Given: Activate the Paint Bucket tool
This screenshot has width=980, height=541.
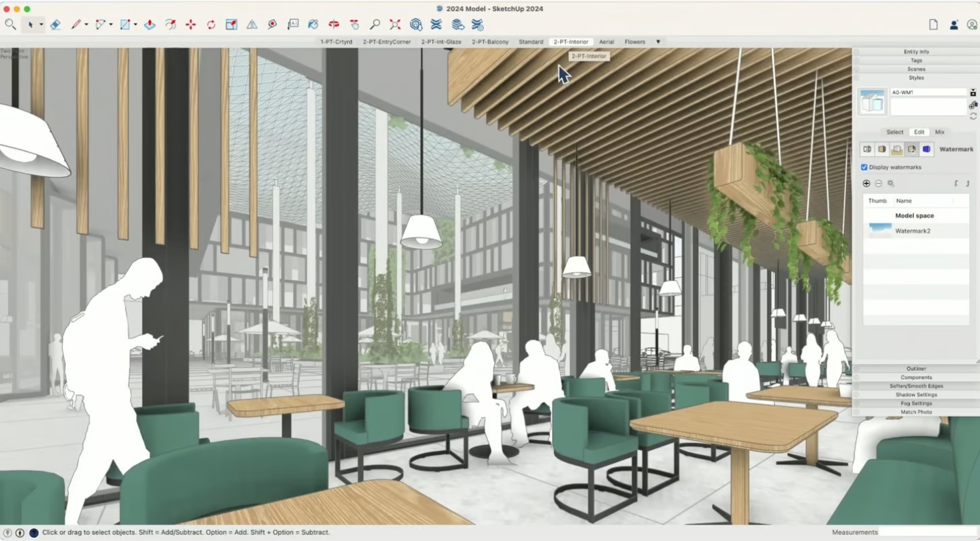Looking at the screenshot, I should pos(314,25).
